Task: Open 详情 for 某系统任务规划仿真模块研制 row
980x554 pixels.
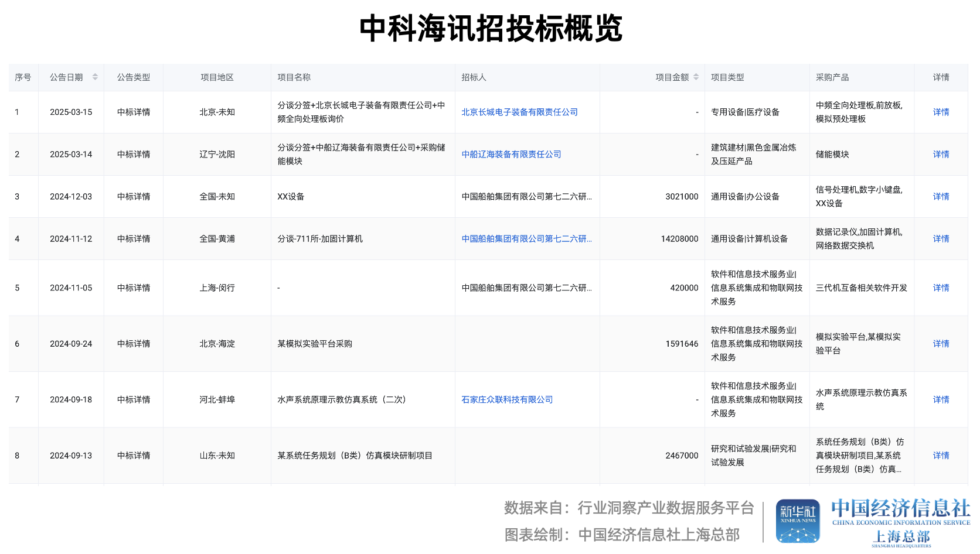Action: point(940,455)
